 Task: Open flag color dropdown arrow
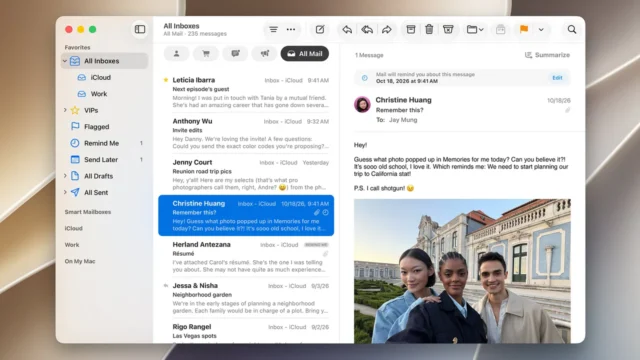pos(541,29)
